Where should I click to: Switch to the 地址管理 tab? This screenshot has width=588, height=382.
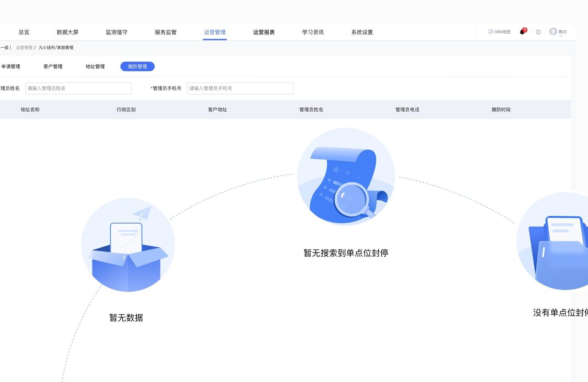click(x=95, y=66)
